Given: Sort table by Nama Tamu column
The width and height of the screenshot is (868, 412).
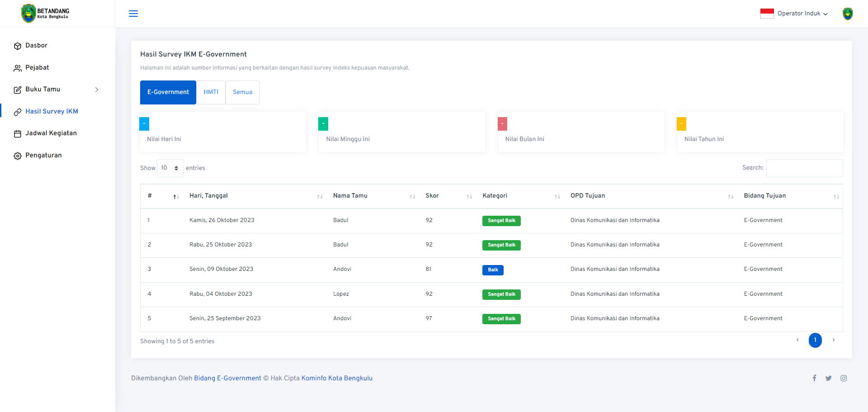Looking at the screenshot, I should (x=372, y=196).
